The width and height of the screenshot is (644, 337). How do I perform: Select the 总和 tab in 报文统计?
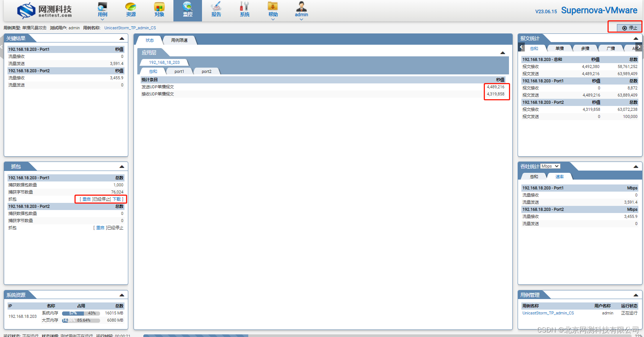coord(534,48)
